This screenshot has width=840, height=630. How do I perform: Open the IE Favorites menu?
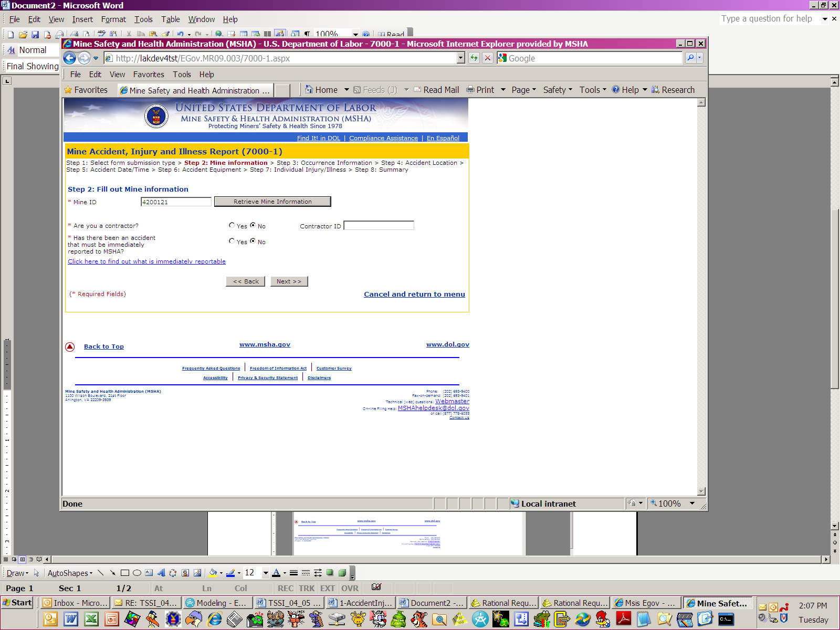pyautogui.click(x=149, y=75)
